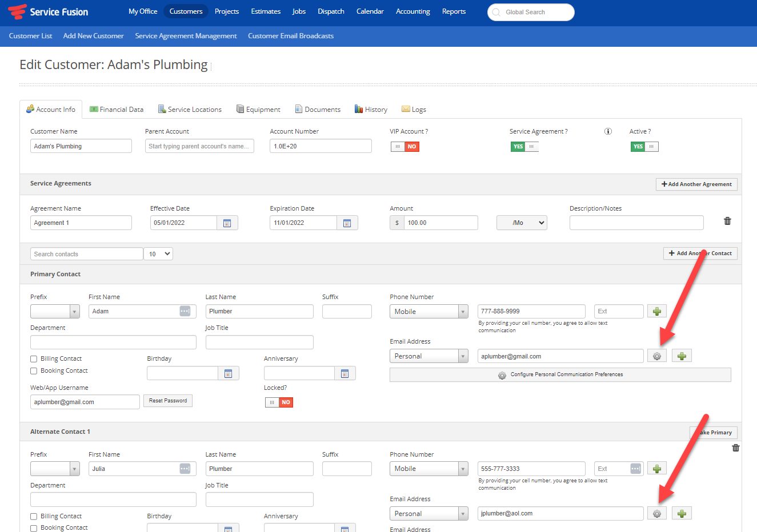Add another email for alternate contact
This screenshot has height=532, width=757.
coord(682,513)
